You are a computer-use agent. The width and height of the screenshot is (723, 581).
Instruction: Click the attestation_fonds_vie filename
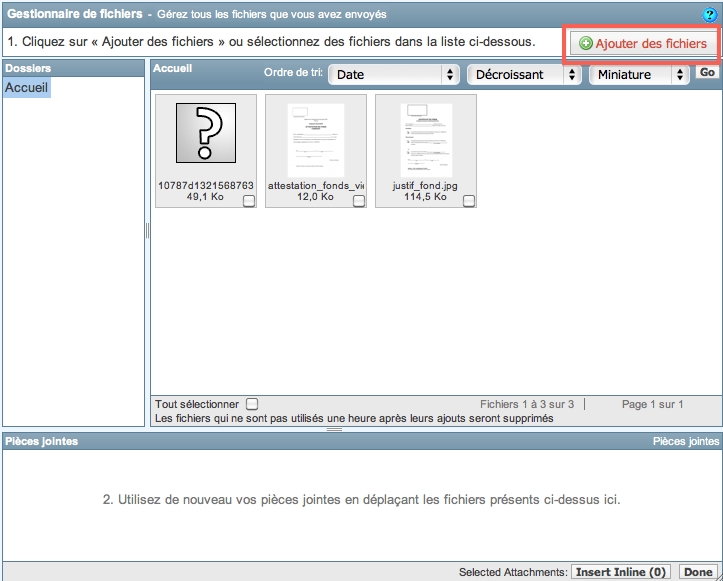[x=316, y=185]
